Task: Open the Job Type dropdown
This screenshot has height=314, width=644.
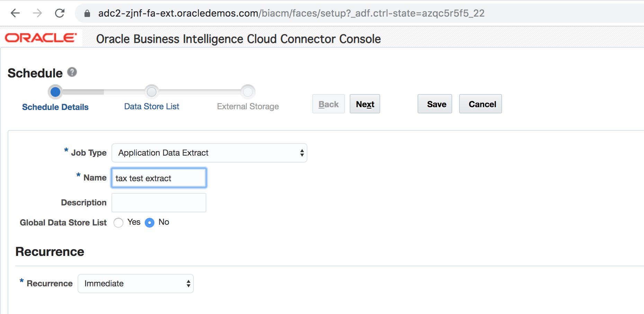Action: coord(209,153)
